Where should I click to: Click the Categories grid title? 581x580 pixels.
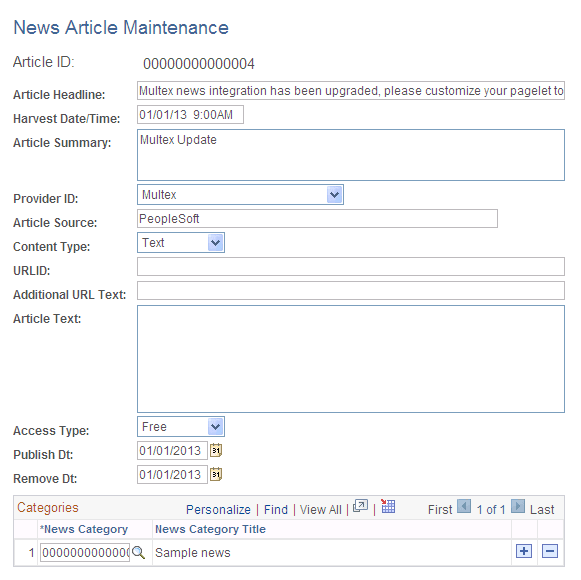[48, 507]
